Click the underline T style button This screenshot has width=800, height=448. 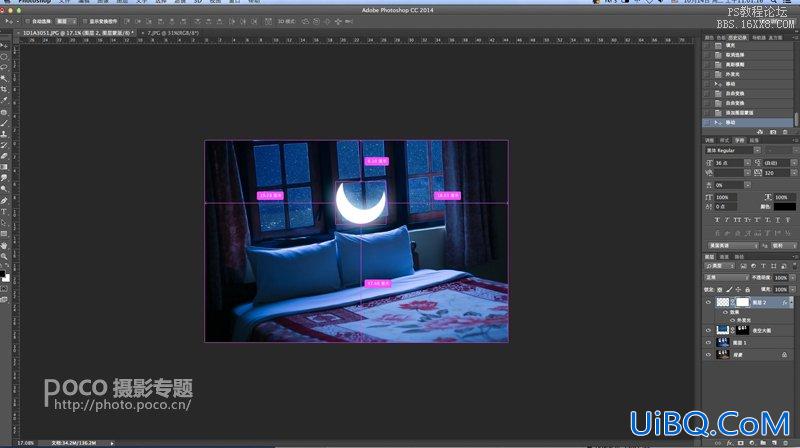778,220
